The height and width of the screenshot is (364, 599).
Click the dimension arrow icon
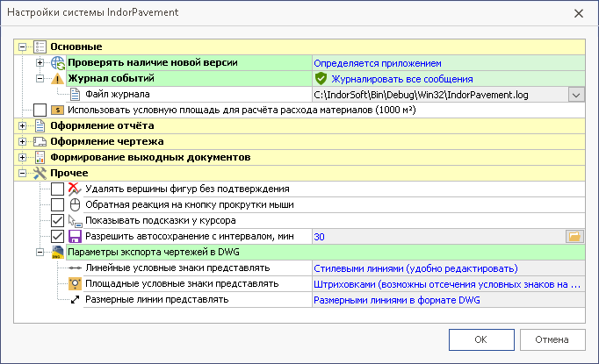click(75, 300)
